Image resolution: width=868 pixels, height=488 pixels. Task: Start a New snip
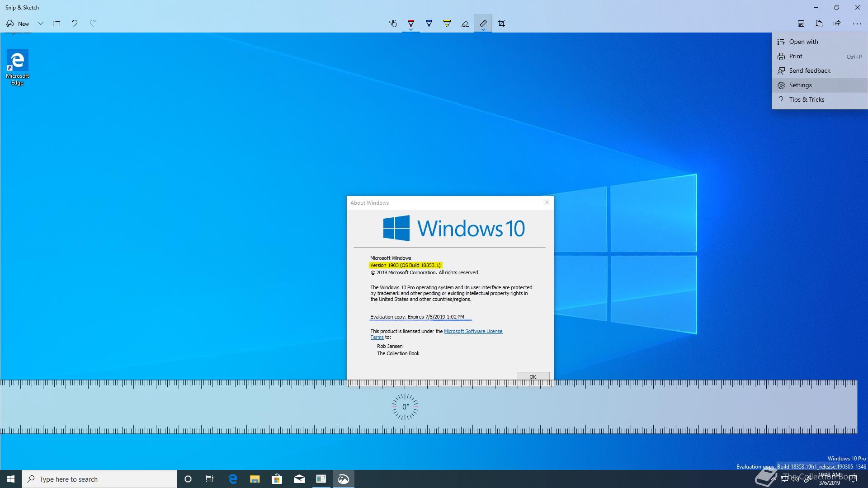(18, 23)
